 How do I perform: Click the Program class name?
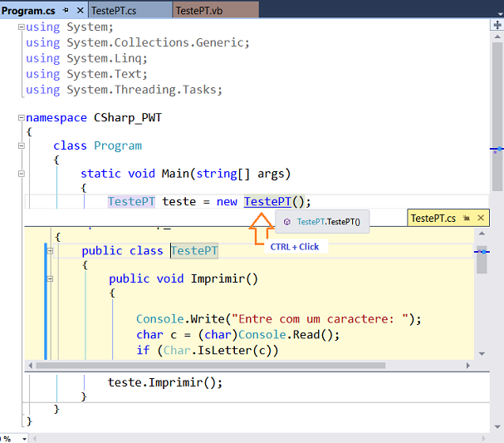[118, 145]
